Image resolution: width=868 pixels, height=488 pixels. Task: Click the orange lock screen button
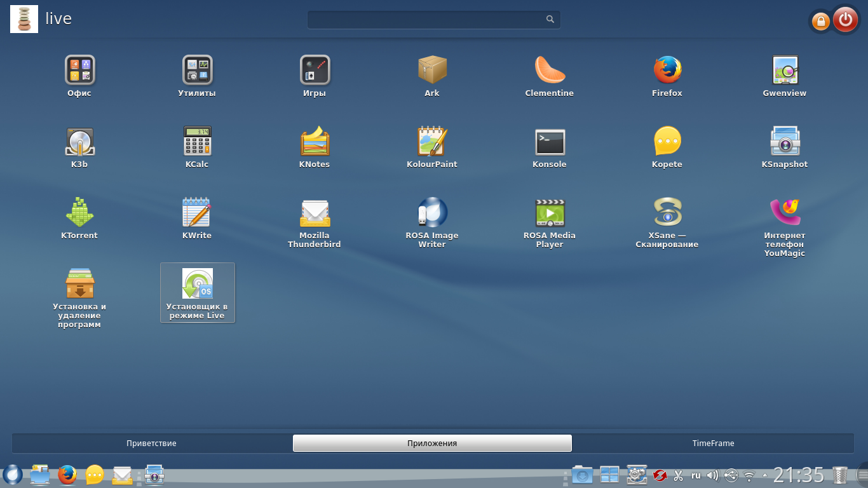coord(820,22)
